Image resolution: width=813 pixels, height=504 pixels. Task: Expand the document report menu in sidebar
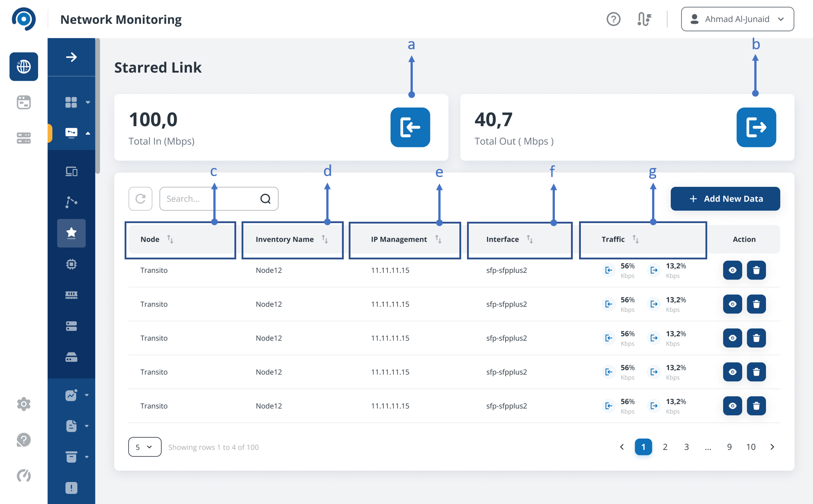[x=77, y=426]
